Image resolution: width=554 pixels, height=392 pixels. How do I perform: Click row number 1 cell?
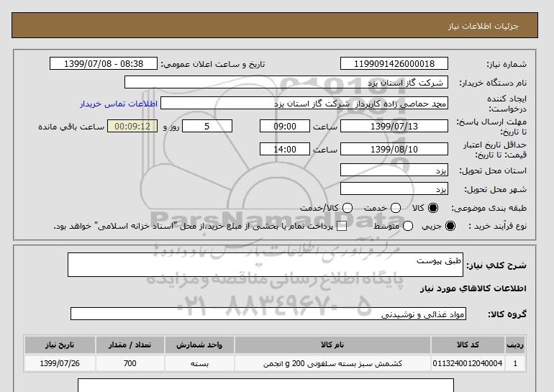point(515,363)
